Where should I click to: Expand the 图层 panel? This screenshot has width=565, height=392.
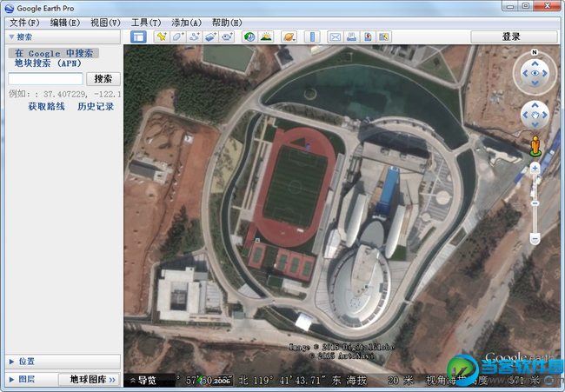tap(11, 379)
